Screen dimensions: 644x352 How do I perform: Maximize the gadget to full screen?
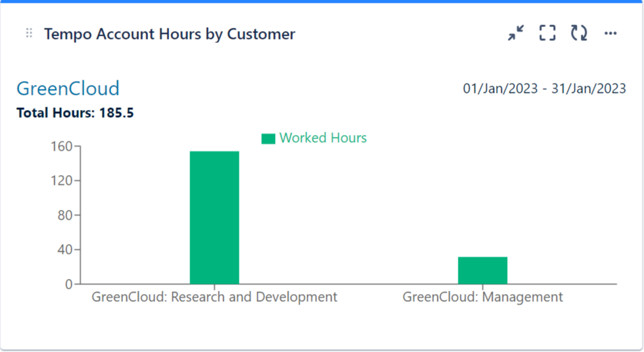[547, 34]
